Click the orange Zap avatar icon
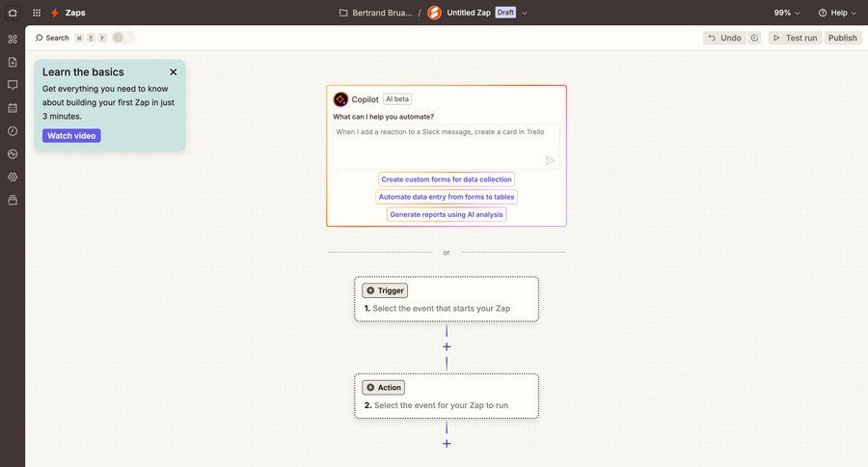 pos(435,13)
